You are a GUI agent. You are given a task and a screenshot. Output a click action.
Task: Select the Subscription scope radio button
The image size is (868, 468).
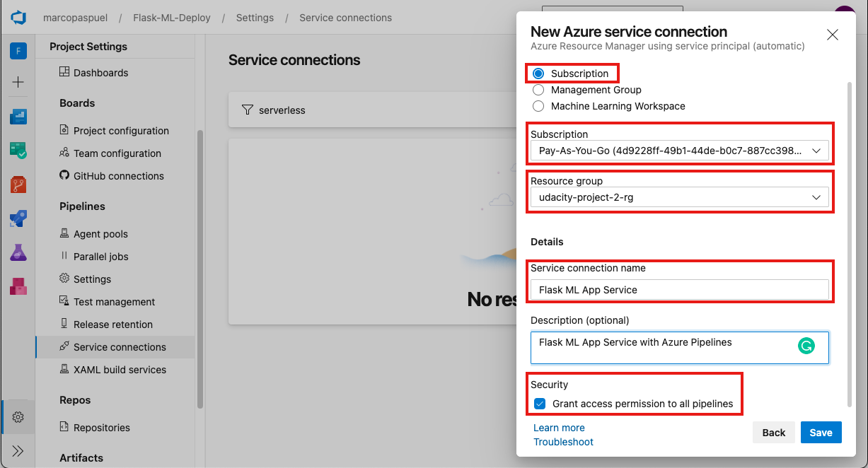tap(538, 74)
